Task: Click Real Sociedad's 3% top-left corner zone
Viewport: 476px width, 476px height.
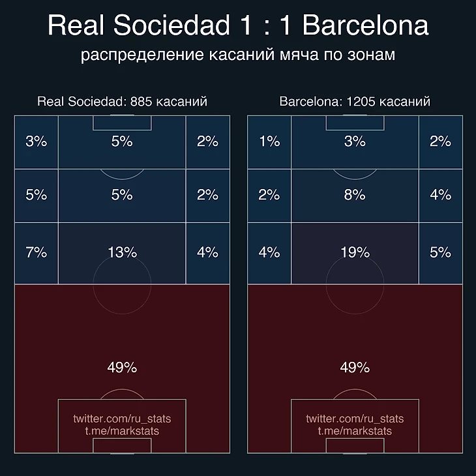Action: [x=36, y=142]
